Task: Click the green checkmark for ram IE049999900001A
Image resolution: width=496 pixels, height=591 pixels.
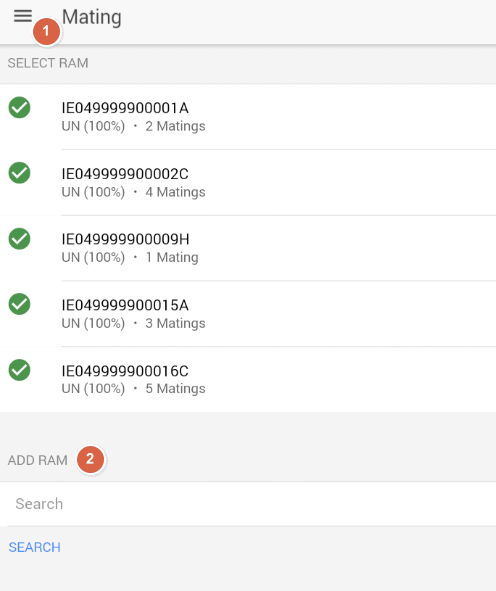Action: (x=20, y=107)
